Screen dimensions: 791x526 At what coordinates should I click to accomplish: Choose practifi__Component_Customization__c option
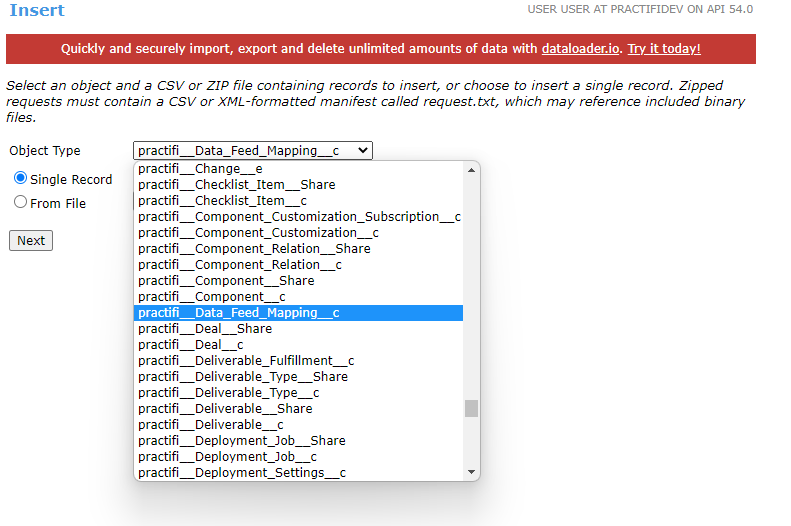(x=298, y=232)
